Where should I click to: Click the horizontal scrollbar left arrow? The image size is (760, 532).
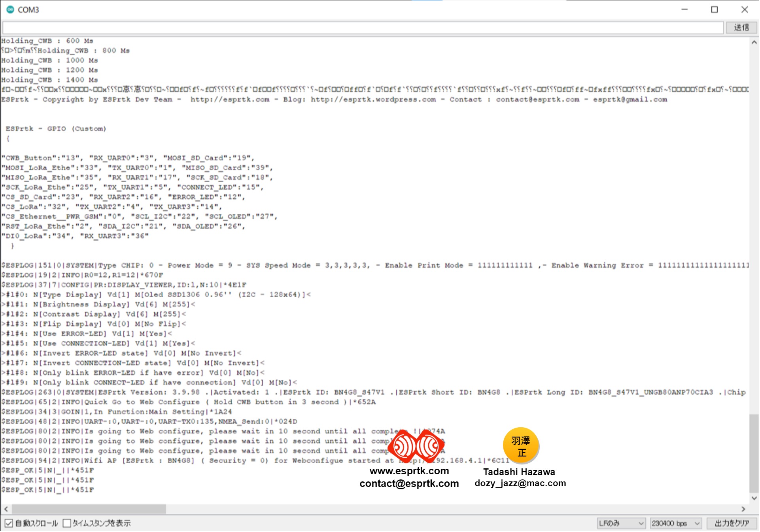pos(6,509)
